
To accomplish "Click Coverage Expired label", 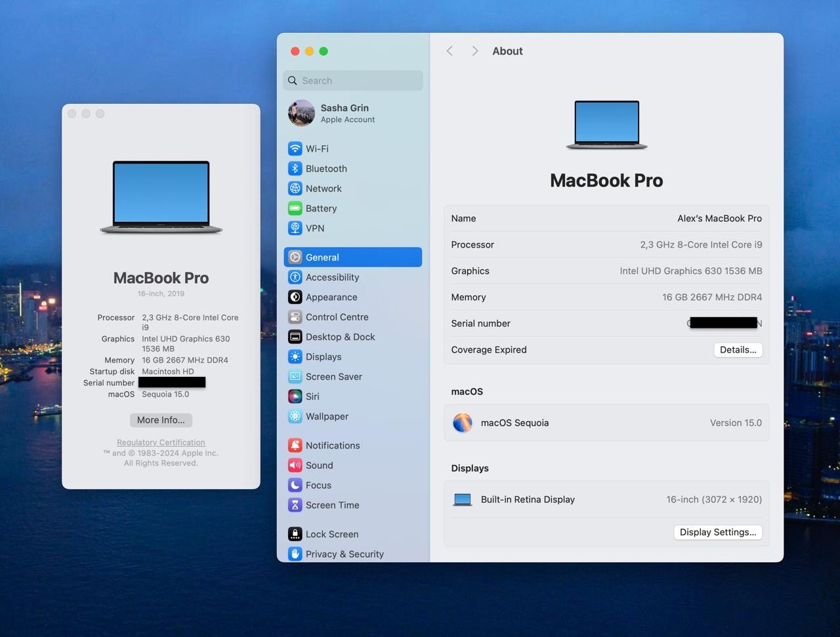I will pos(489,350).
